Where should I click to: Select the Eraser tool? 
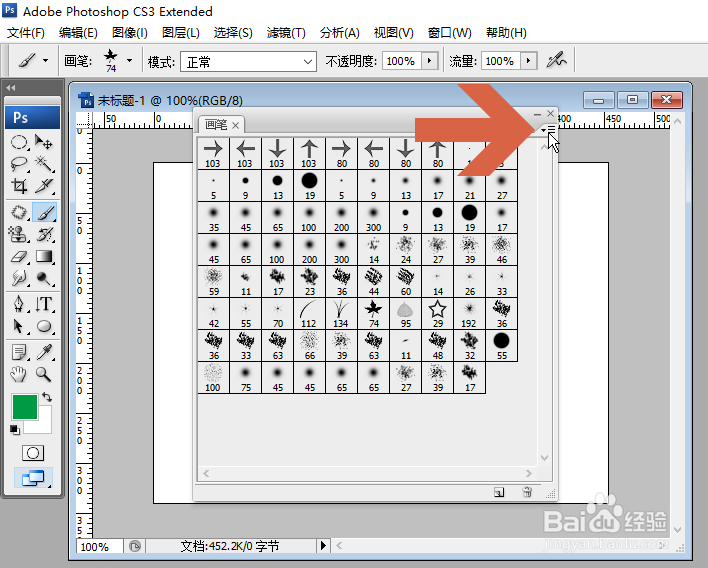19,256
